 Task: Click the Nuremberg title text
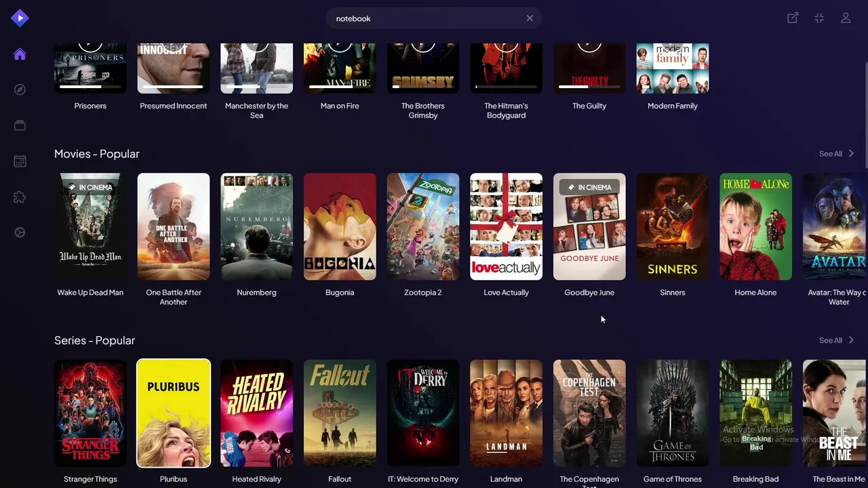256,293
